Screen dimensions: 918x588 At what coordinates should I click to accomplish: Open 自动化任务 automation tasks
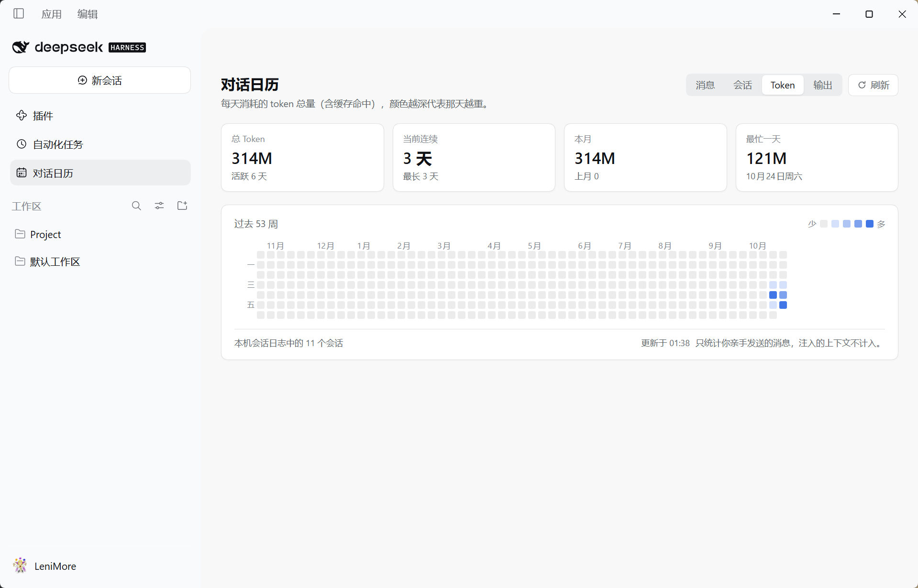click(100, 144)
